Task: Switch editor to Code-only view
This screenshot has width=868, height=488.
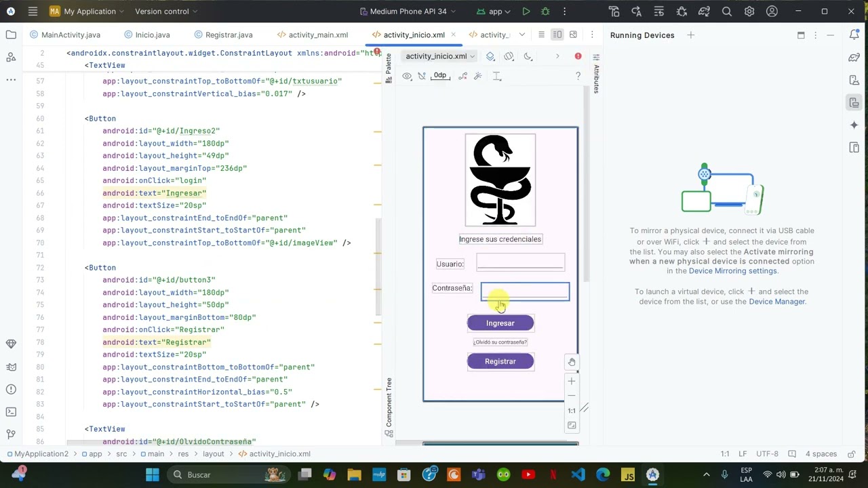Action: [541, 35]
